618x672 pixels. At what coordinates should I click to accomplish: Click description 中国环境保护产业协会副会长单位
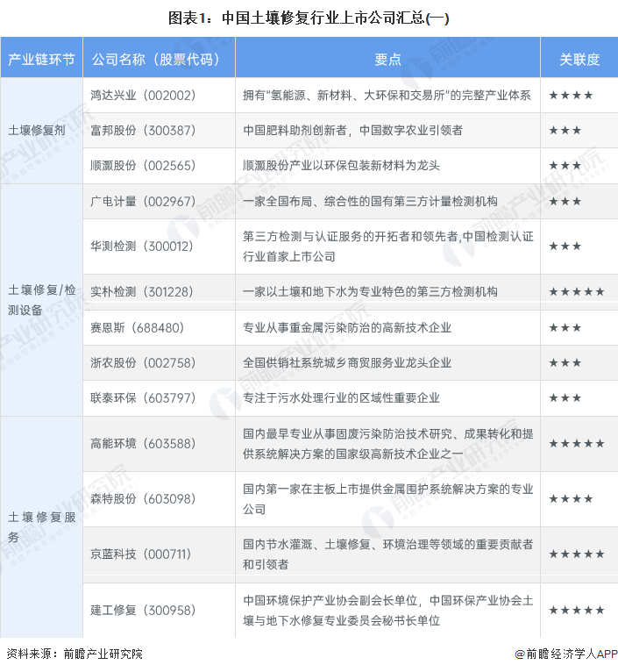click(x=388, y=611)
